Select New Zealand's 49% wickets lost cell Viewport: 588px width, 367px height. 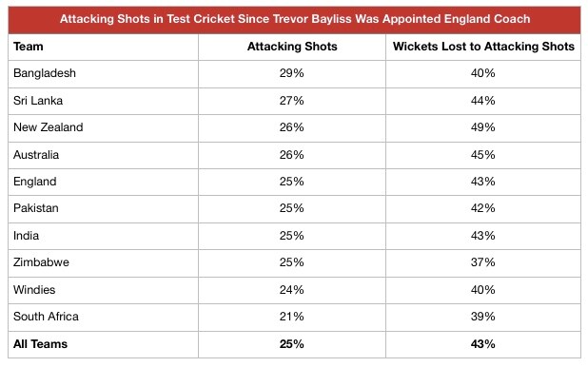pos(483,128)
